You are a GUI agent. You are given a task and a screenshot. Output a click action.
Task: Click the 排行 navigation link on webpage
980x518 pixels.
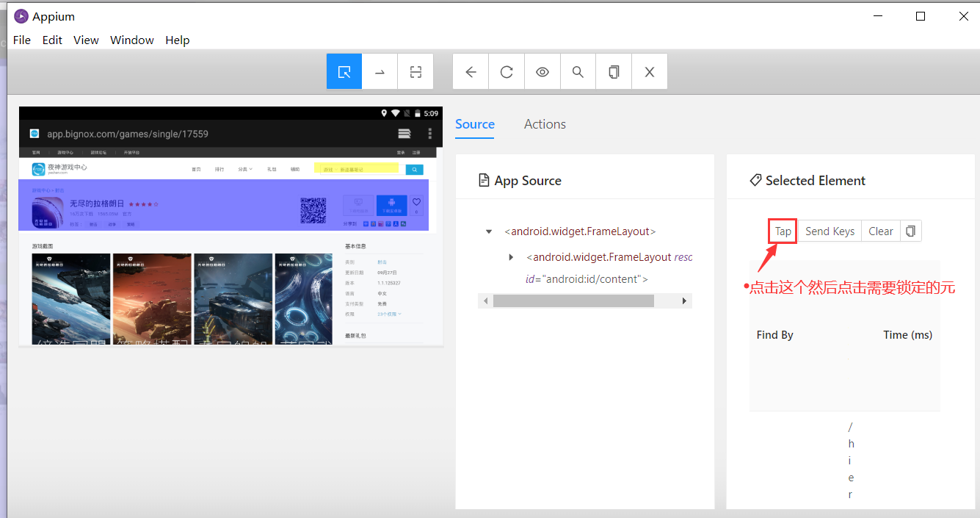point(219,169)
